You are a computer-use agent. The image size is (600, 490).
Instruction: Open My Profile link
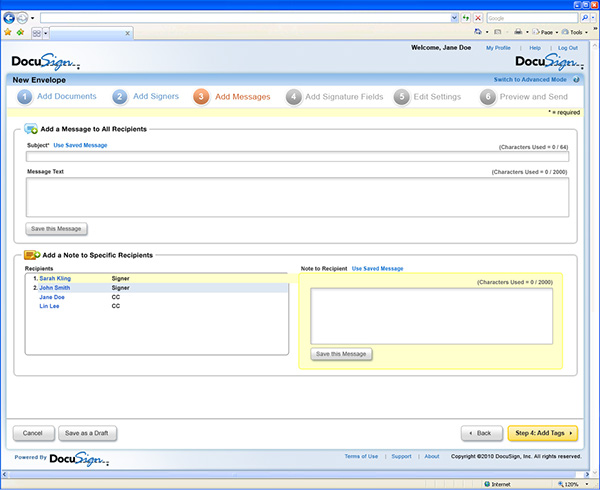[x=498, y=48]
